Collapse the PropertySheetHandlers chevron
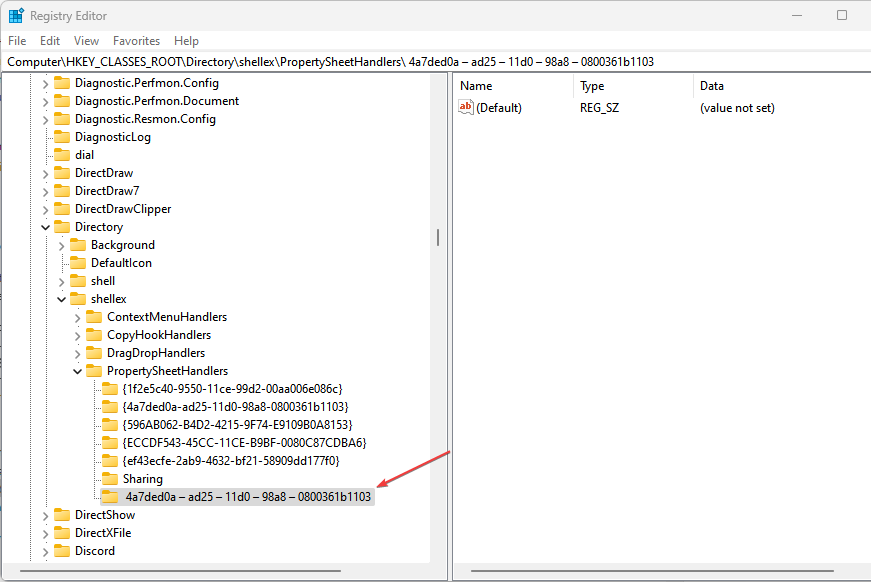 (x=77, y=371)
